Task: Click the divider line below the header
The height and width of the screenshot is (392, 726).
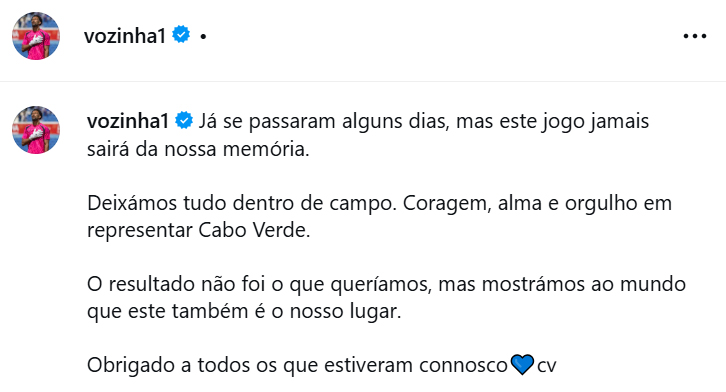Action: [x=363, y=82]
